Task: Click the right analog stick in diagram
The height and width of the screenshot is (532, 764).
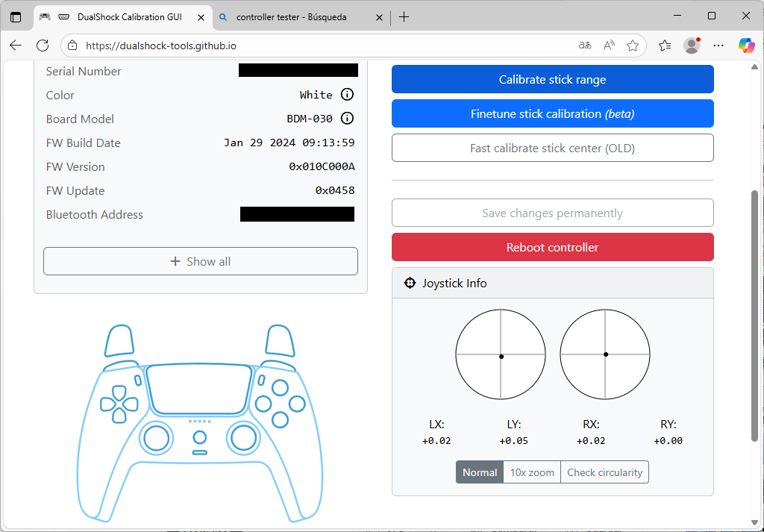Action: click(244, 438)
